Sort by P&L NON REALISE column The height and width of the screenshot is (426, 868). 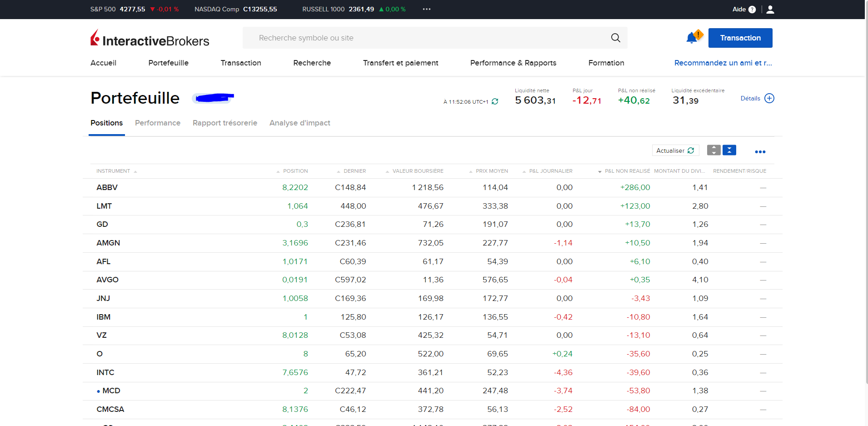coord(624,171)
